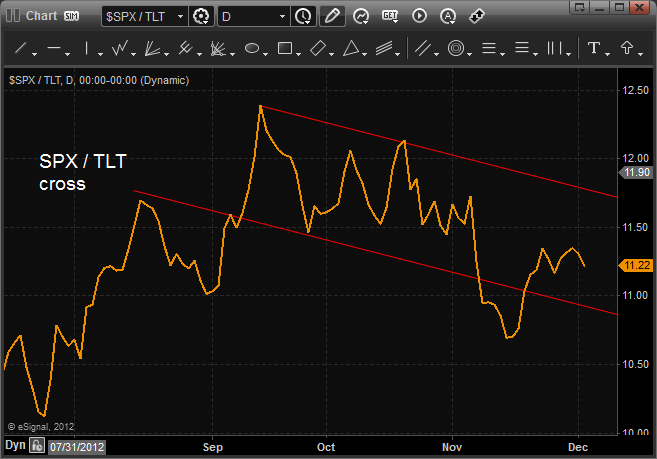Image resolution: width=657 pixels, height=459 pixels.
Task: Select the text annotation tool
Action: [x=594, y=48]
